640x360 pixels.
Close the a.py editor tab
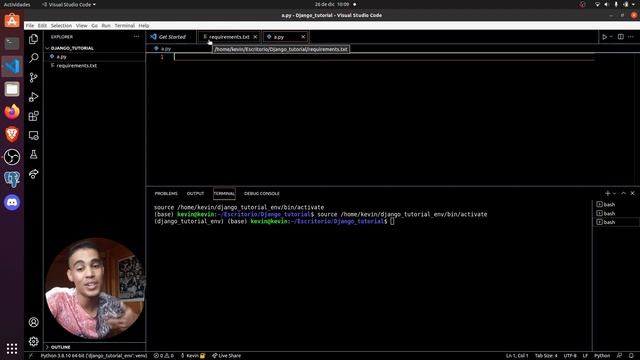[303, 37]
